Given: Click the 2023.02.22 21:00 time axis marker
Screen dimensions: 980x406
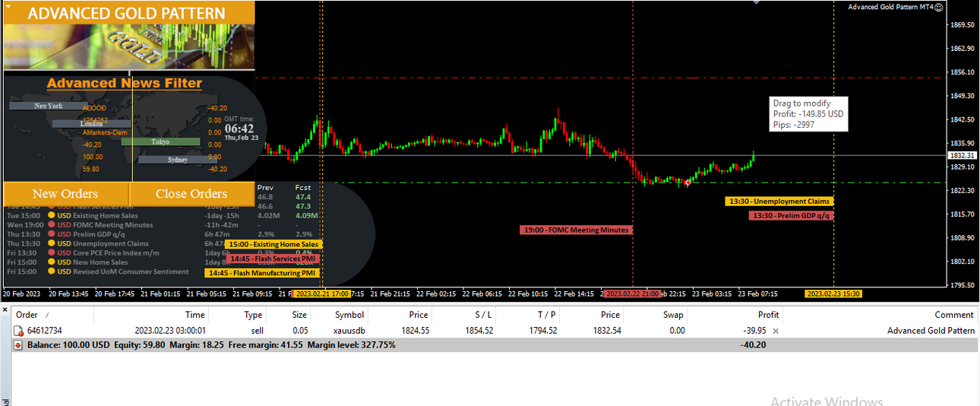Looking at the screenshot, I should click(x=632, y=293).
